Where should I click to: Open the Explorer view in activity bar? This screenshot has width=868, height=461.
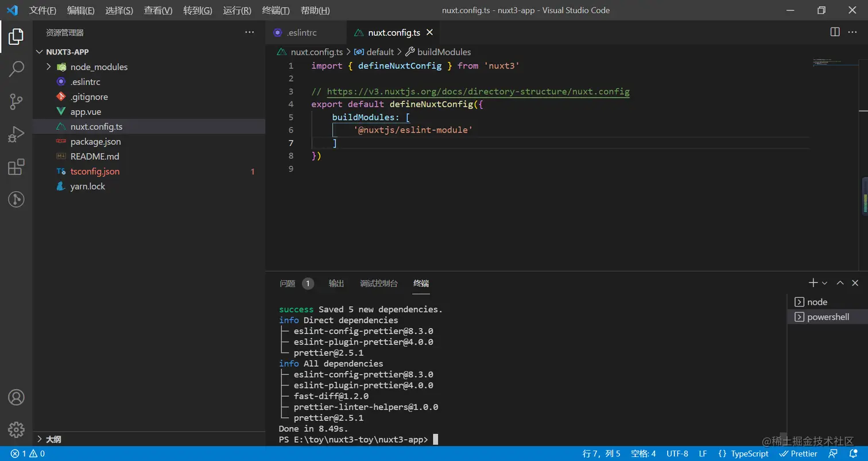tap(16, 37)
